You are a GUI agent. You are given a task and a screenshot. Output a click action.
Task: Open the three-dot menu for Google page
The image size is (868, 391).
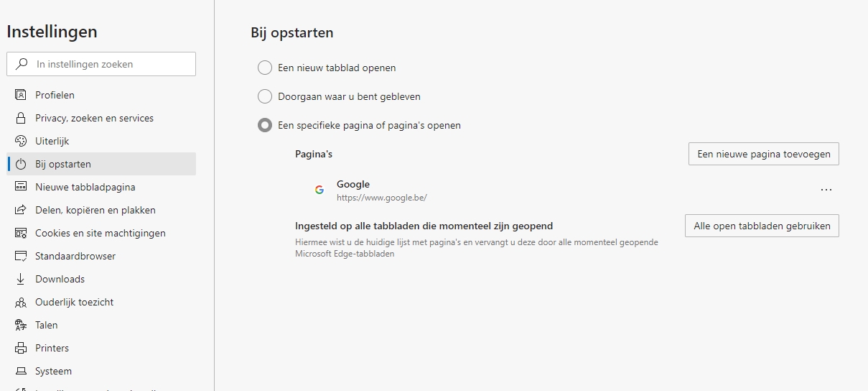[826, 190]
